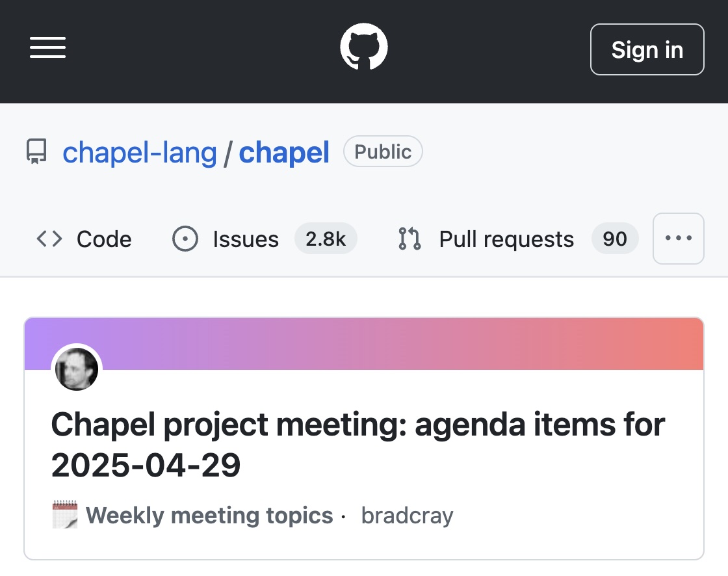
Task: Click the repository book icon
Action: point(36,151)
